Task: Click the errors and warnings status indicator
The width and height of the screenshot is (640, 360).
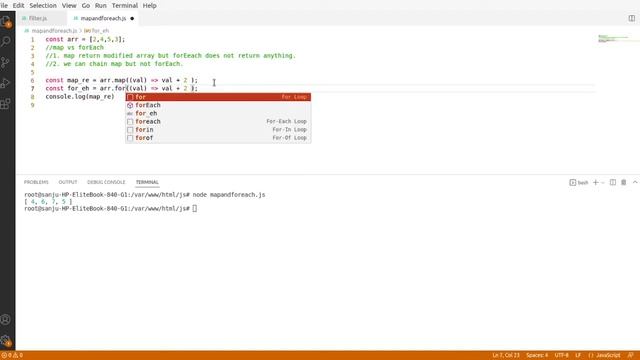Action: pyautogui.click(x=12, y=356)
